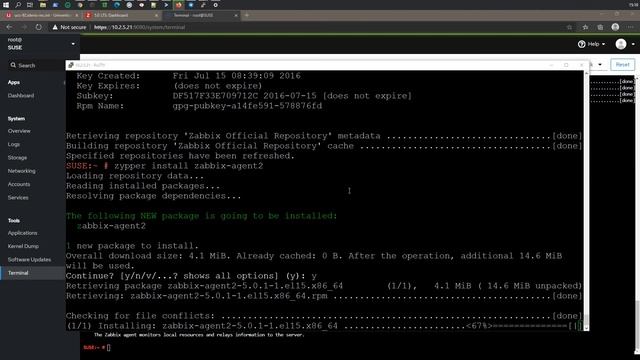Open the Applications page
640x360 pixels.
(22, 233)
